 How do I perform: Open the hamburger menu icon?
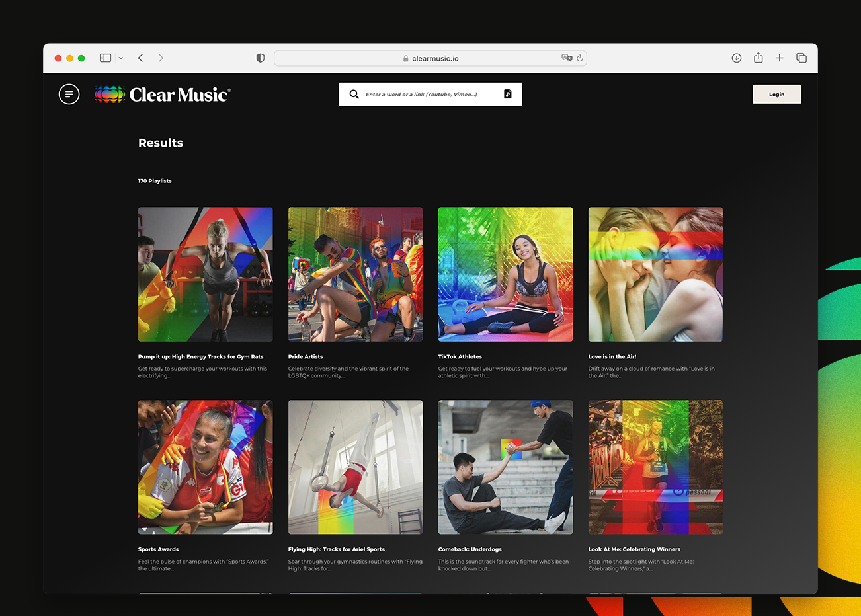click(x=69, y=95)
